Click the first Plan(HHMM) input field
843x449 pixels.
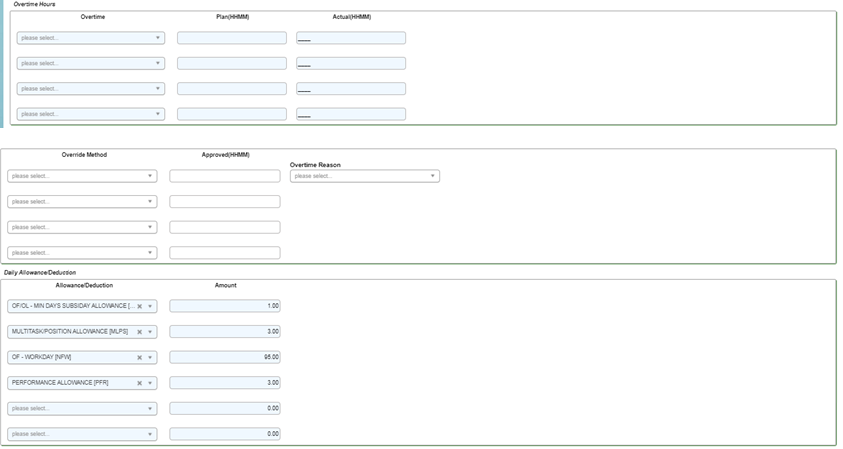(231, 38)
